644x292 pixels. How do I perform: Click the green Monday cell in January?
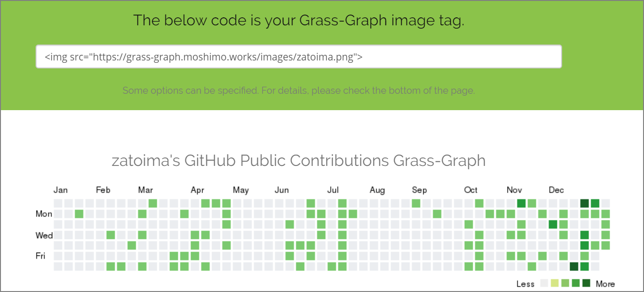click(x=79, y=214)
